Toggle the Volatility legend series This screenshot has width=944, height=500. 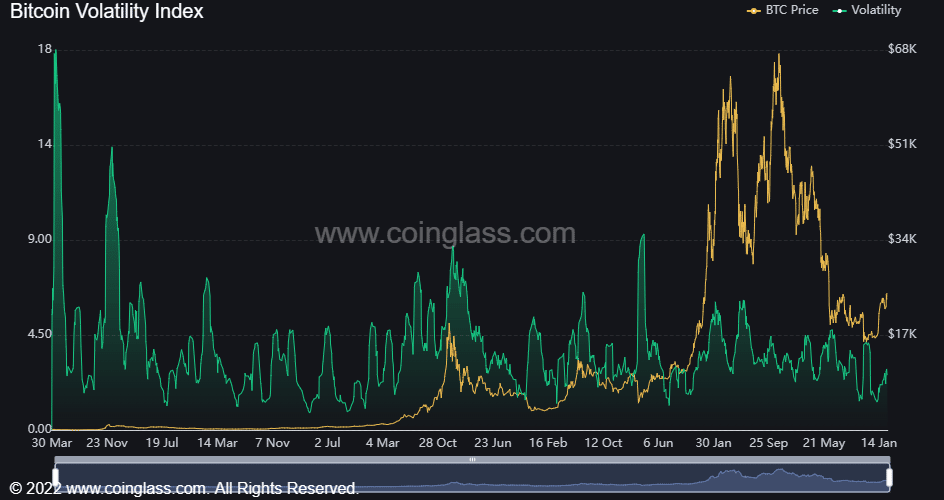[866, 10]
